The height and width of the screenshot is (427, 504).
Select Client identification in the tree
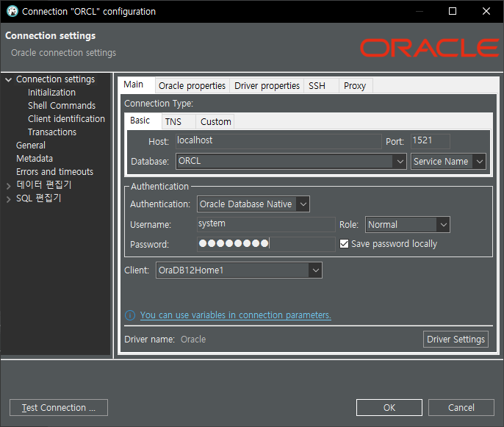coord(67,119)
